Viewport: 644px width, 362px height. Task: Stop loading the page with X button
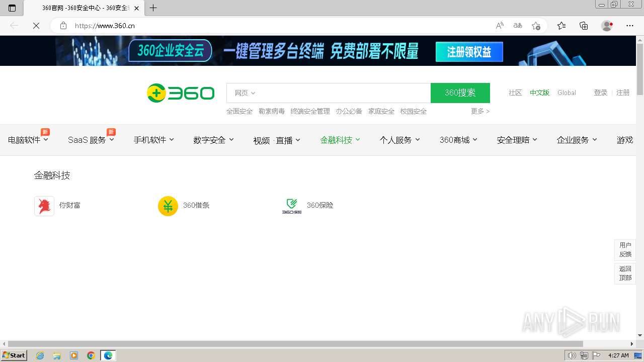36,26
